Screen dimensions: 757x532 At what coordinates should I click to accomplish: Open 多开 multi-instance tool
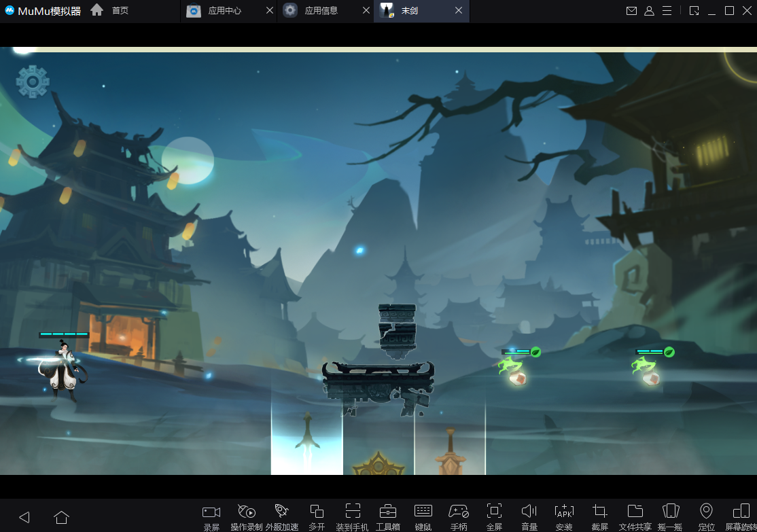click(x=317, y=517)
